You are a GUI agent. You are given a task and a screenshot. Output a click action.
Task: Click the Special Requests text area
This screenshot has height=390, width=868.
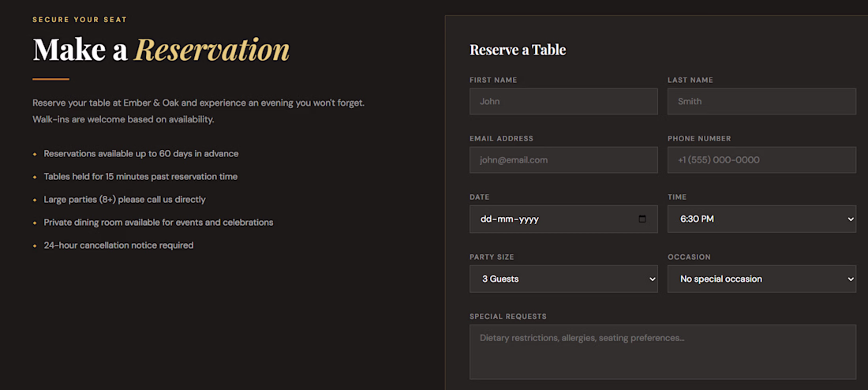663,352
